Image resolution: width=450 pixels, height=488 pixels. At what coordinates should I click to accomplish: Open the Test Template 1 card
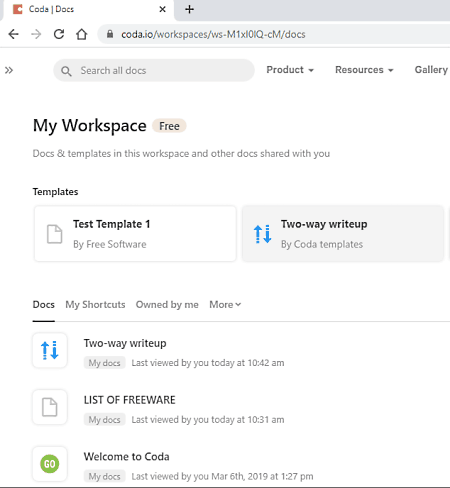coord(135,233)
